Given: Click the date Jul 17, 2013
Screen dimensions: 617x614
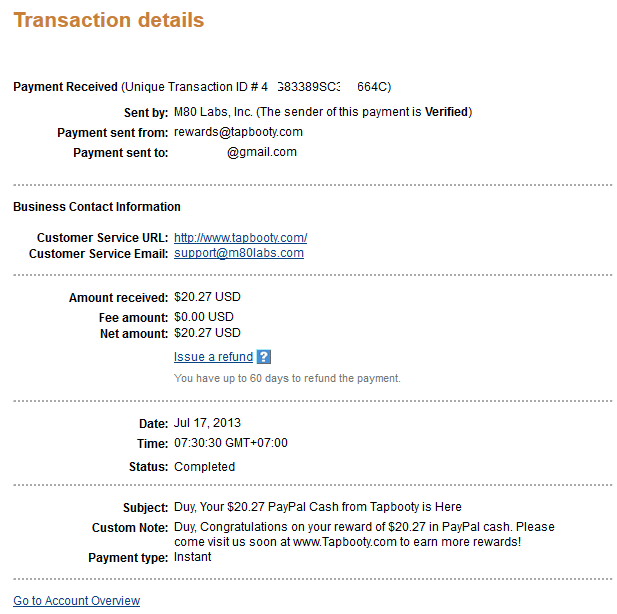Looking at the screenshot, I should click(x=207, y=423).
